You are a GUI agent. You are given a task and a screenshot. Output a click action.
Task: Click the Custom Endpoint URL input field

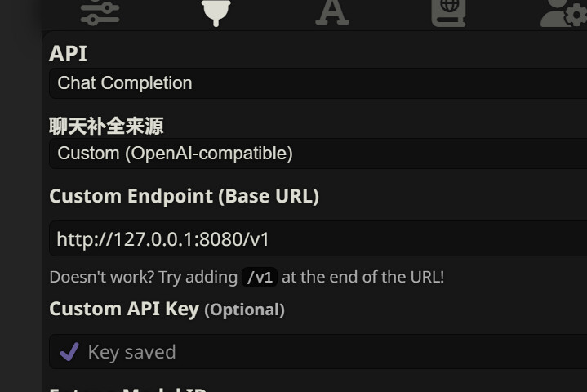[318, 239]
